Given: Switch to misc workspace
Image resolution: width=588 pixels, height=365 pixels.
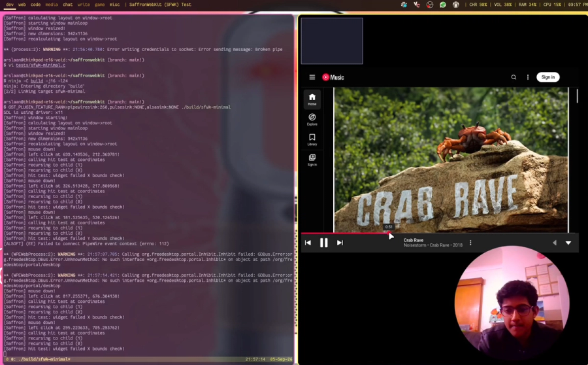Looking at the screenshot, I should [115, 5].
